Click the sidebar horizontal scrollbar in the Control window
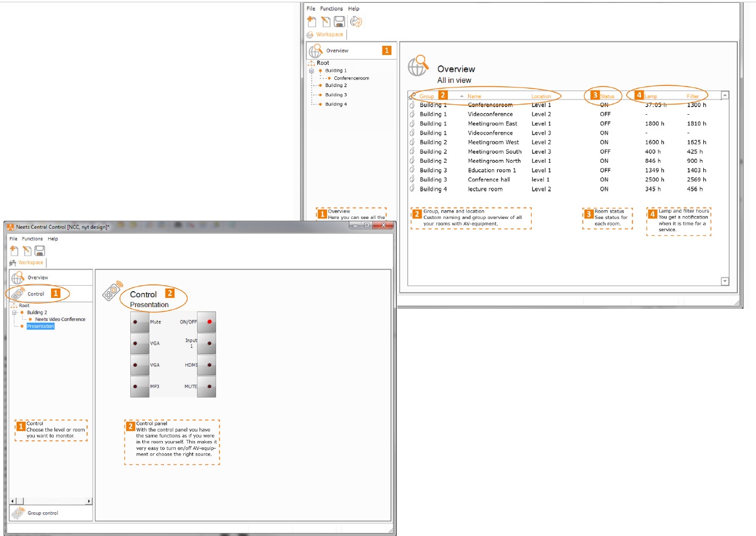 point(51,501)
